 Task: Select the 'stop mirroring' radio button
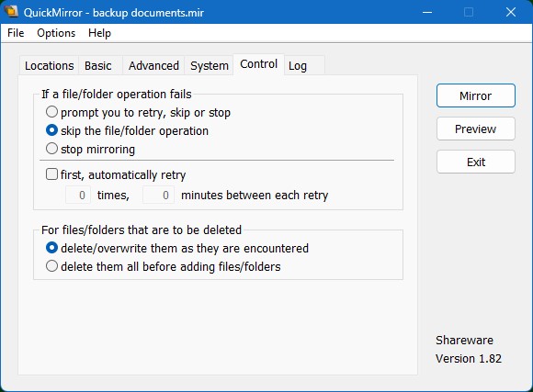90,149
